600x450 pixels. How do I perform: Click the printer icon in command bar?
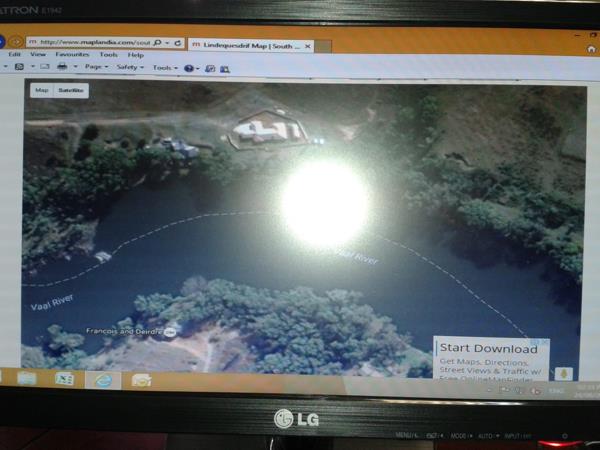pyautogui.click(x=62, y=67)
